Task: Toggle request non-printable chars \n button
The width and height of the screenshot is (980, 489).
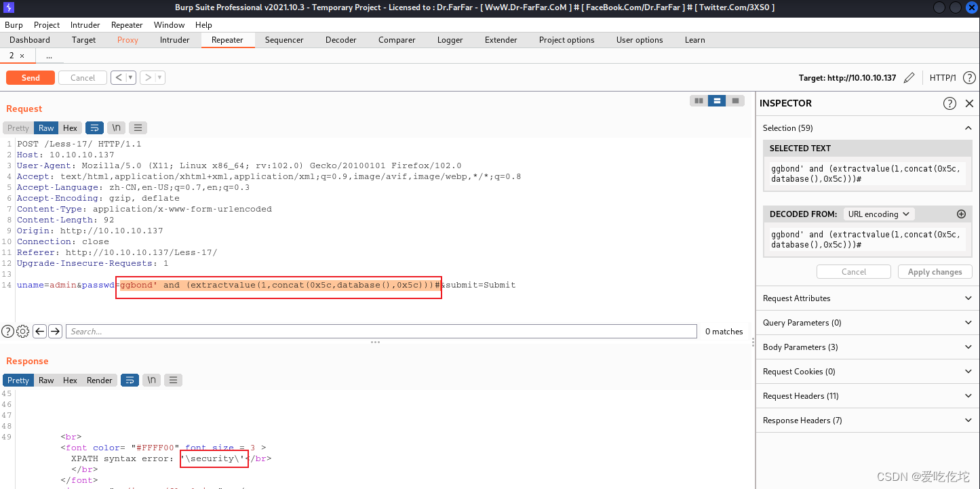Action: 116,128
